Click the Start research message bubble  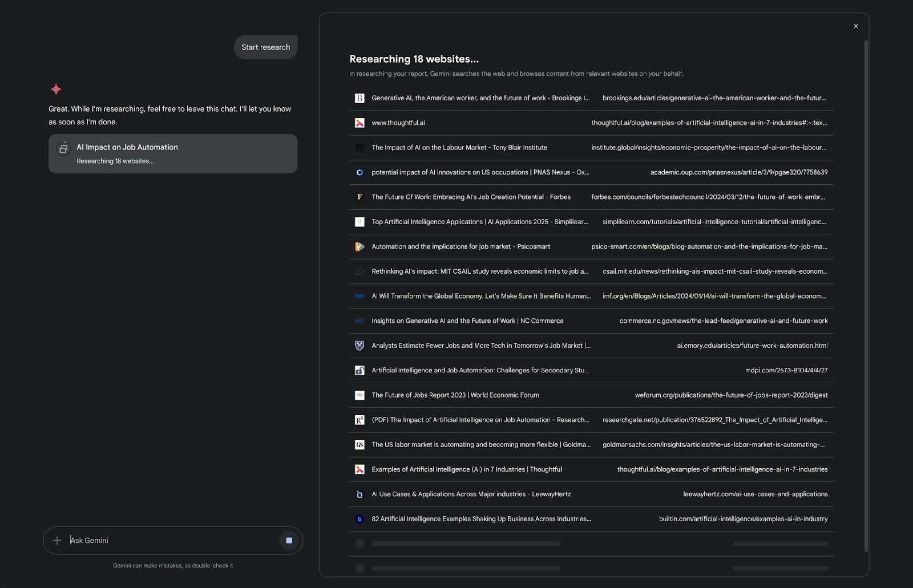266,47
